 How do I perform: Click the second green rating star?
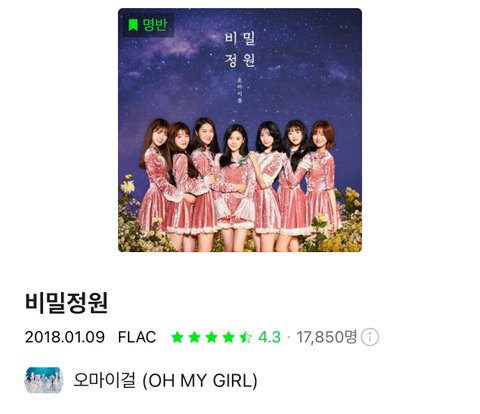pos(194,337)
